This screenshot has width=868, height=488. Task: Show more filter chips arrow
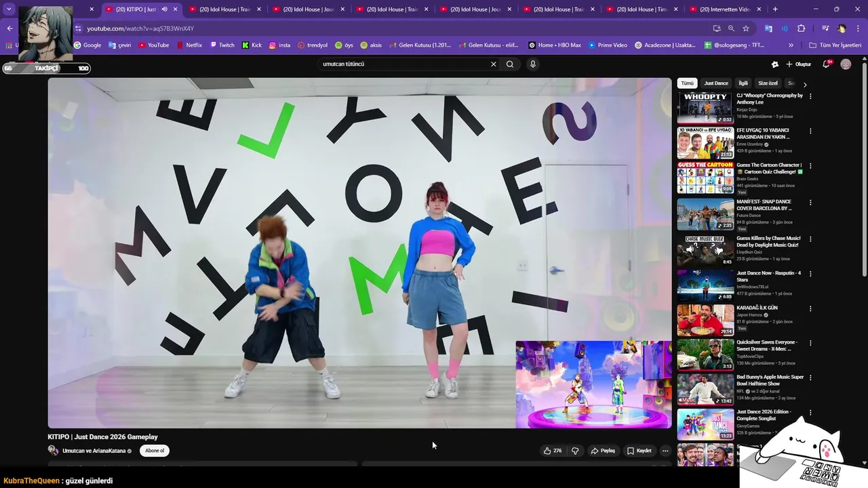click(805, 85)
